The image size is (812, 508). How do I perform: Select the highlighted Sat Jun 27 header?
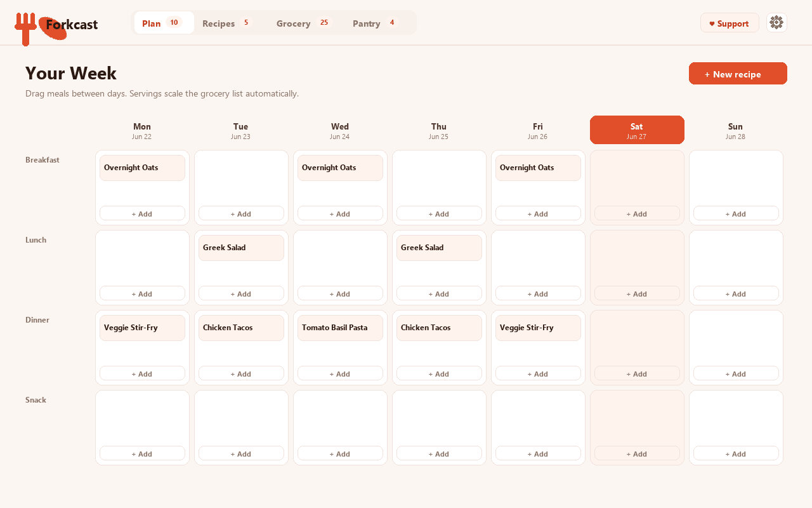coord(637,130)
